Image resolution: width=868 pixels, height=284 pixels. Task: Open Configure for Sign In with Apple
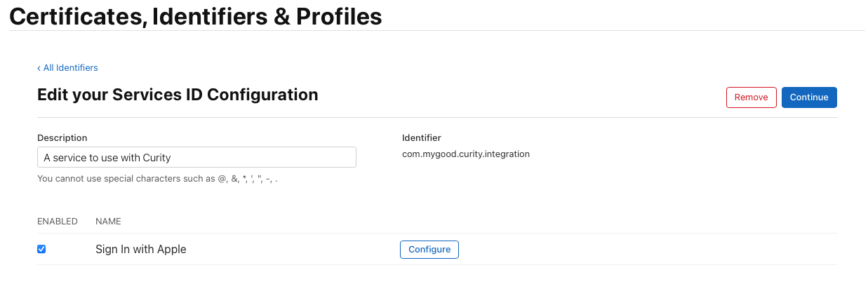(x=429, y=250)
